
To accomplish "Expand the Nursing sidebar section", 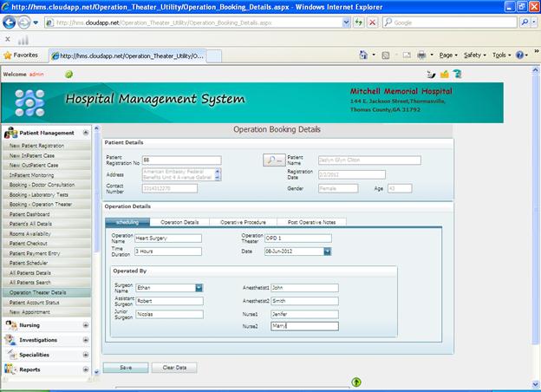I will click(x=85, y=325).
